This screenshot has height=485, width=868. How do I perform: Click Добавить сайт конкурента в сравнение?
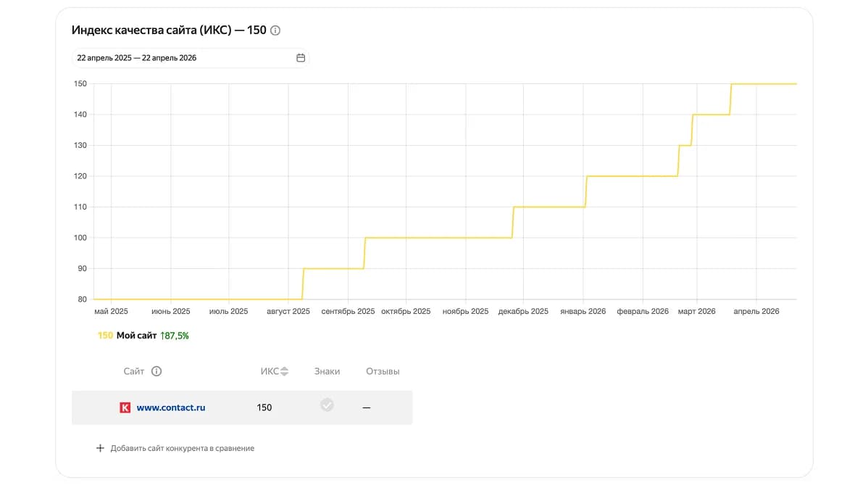click(x=182, y=449)
